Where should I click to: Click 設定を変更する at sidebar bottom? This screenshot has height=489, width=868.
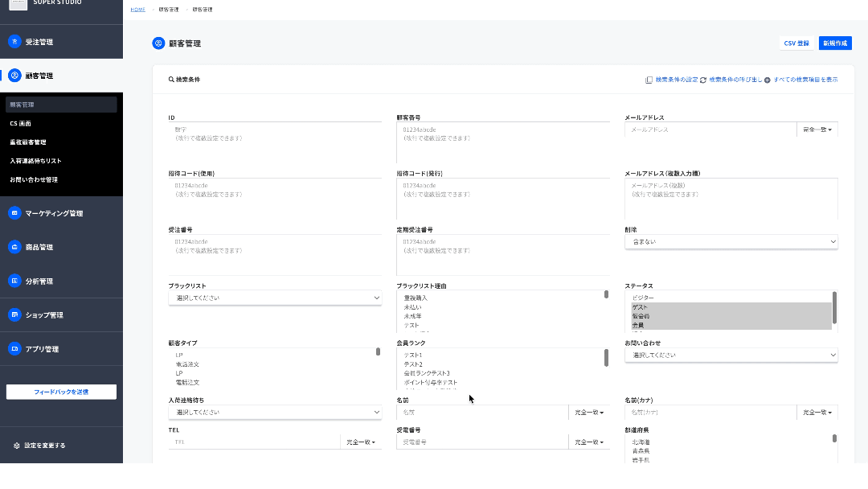pos(45,446)
